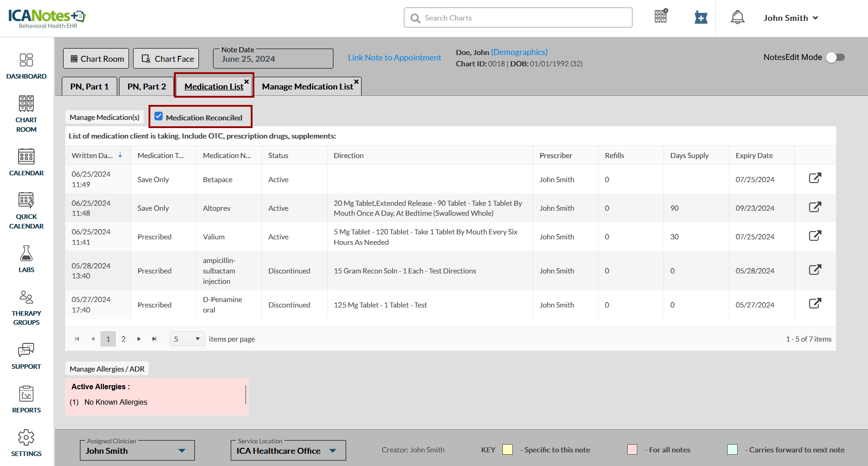Uncheck the Medication Reconciled checkbox
The image size is (868, 466).
(159, 117)
